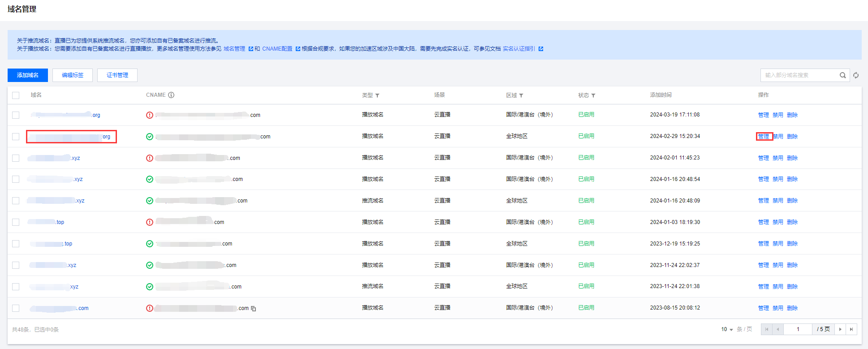Check the row added 2024-03-19 17:11:08
The image size is (868, 349).
[x=16, y=115]
